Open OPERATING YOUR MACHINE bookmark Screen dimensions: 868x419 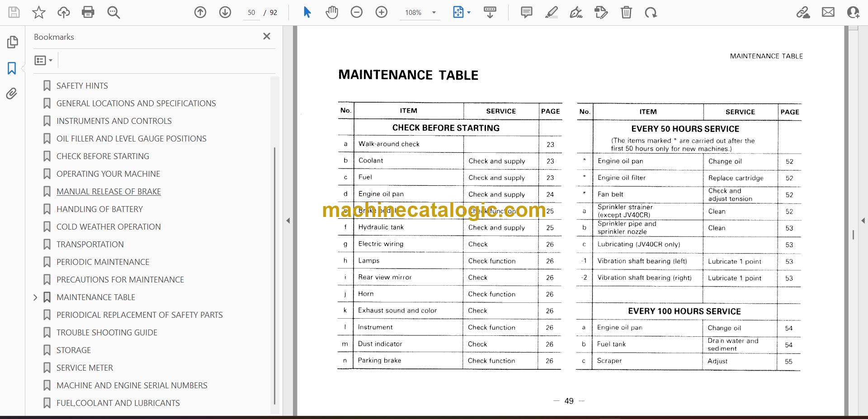[108, 174]
